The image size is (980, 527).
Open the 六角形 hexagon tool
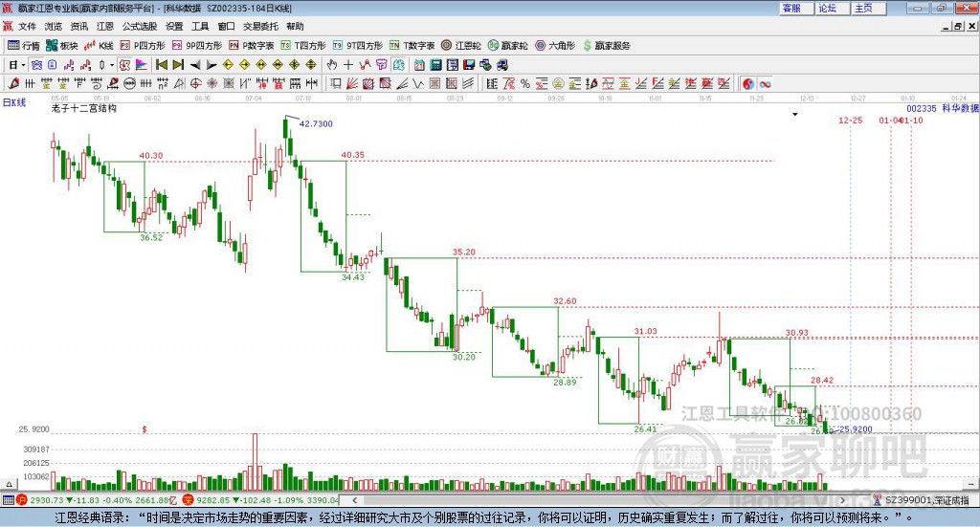[555, 46]
